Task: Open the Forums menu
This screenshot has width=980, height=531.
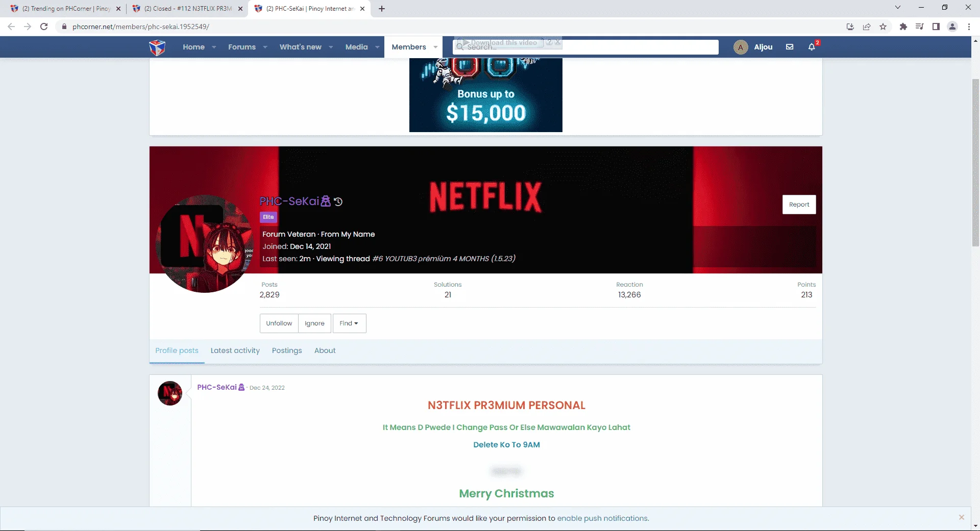Action: click(x=242, y=47)
